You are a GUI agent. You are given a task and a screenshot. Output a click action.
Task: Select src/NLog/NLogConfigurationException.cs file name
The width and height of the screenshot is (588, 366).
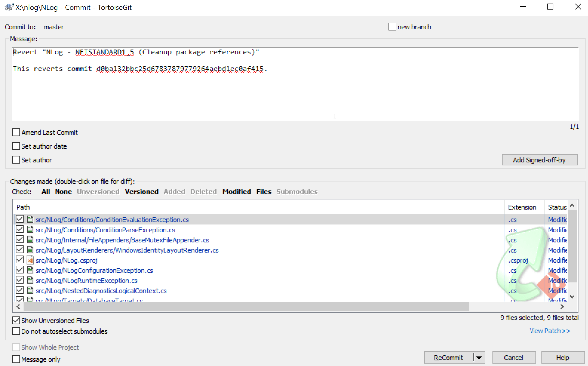[x=94, y=270]
